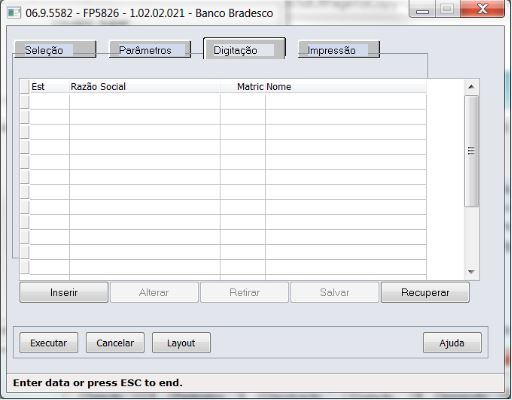512x400 pixels.
Task: Select the Digitação tab
Action: click(x=244, y=49)
